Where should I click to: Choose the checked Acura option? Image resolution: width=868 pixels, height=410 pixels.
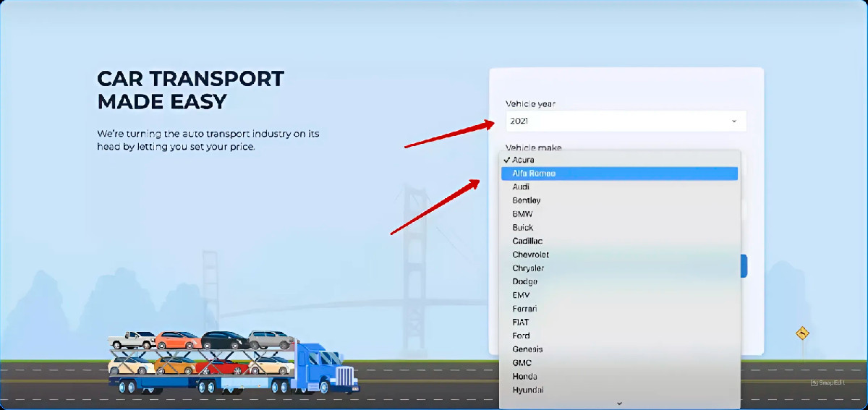click(620, 160)
